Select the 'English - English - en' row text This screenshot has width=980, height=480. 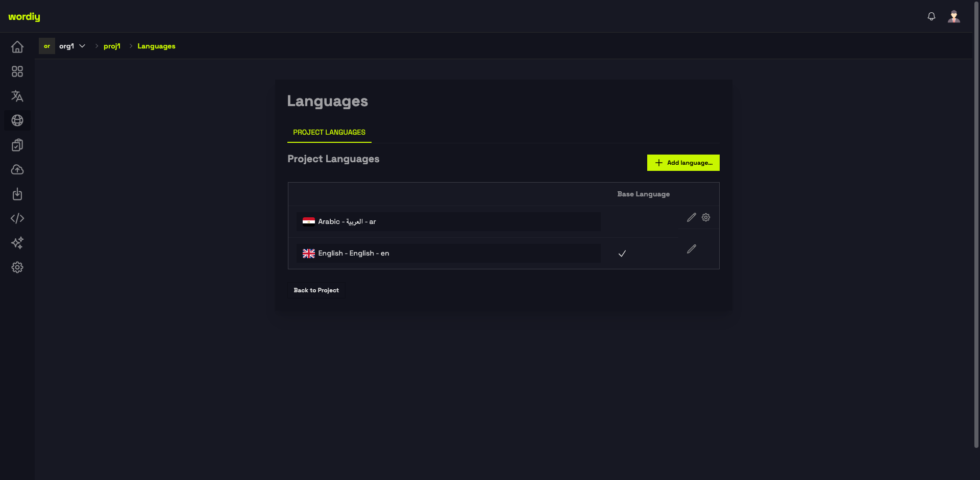point(354,253)
